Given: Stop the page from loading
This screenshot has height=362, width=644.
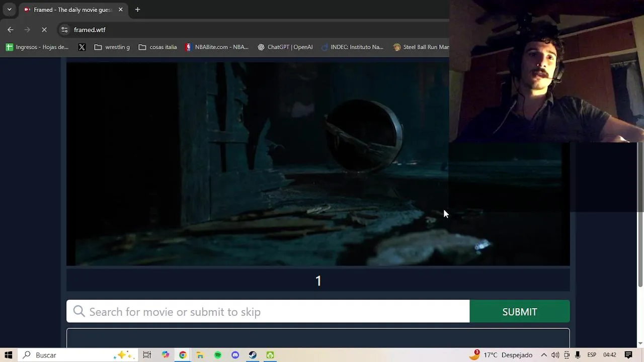Looking at the screenshot, I should coord(44,30).
